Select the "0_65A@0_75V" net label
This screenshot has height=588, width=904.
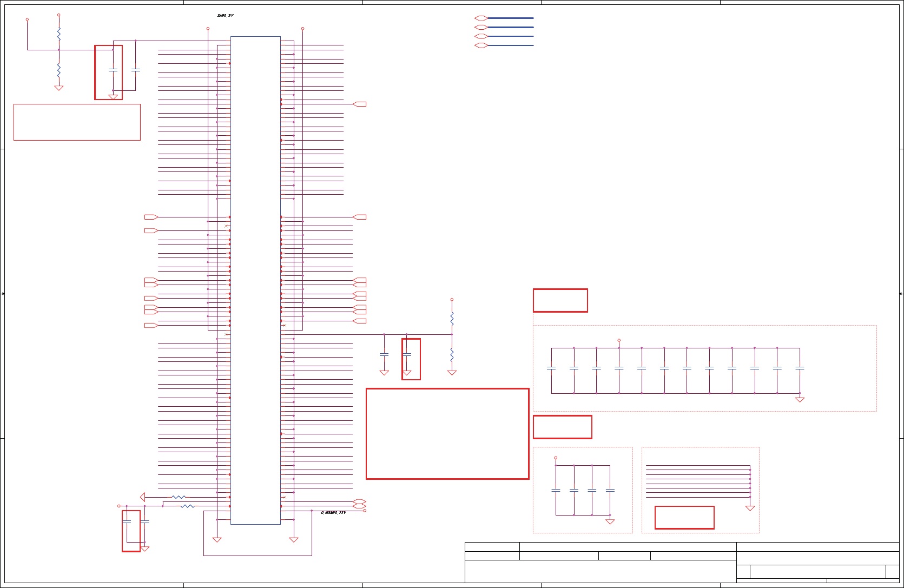(x=333, y=512)
